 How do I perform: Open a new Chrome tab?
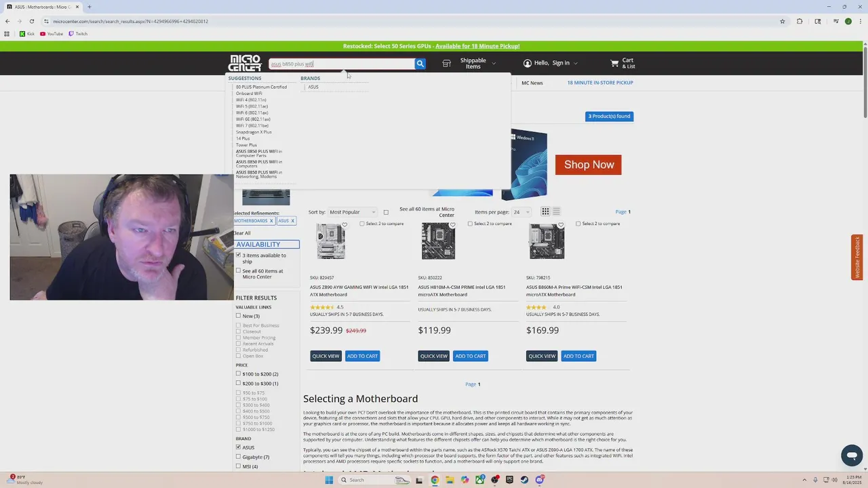click(x=89, y=7)
